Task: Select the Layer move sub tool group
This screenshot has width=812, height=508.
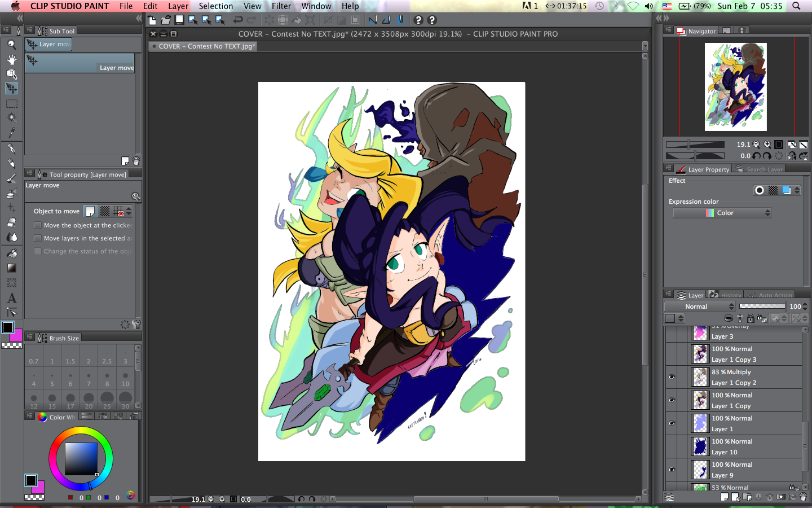Action: (x=48, y=44)
